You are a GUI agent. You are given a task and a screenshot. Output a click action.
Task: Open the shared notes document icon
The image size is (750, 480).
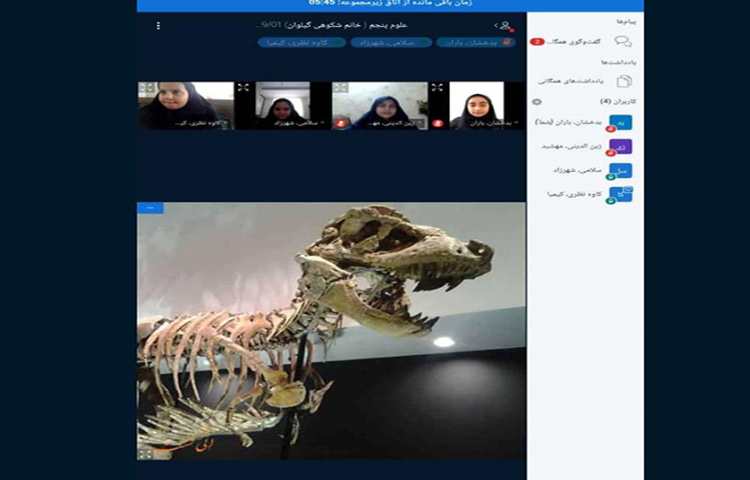(x=624, y=81)
